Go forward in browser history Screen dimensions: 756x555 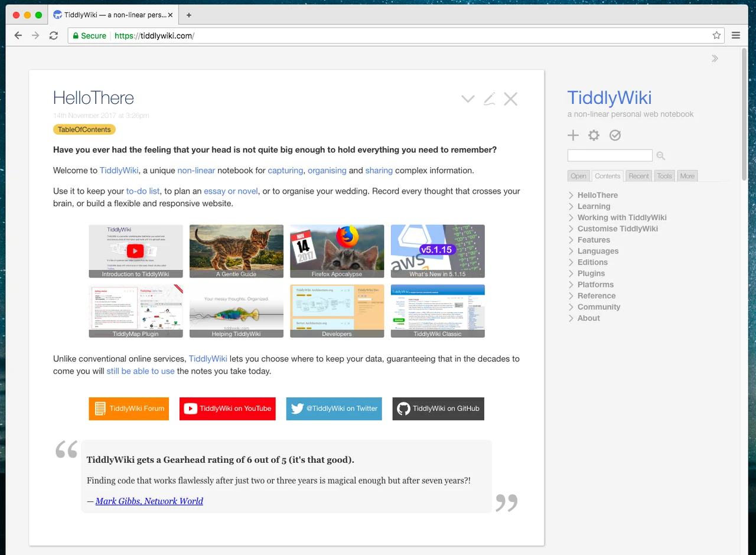click(35, 35)
